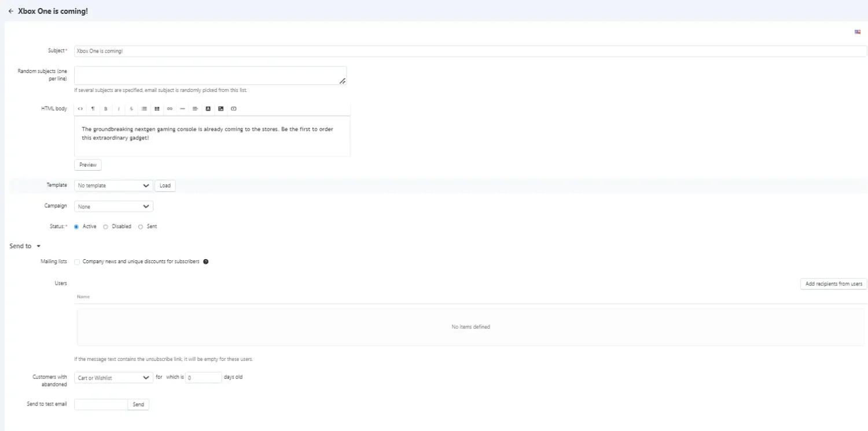Viewport: 868px width, 431px height.
Task: Apply strikethrough formatting in HTML body
Action: point(131,109)
